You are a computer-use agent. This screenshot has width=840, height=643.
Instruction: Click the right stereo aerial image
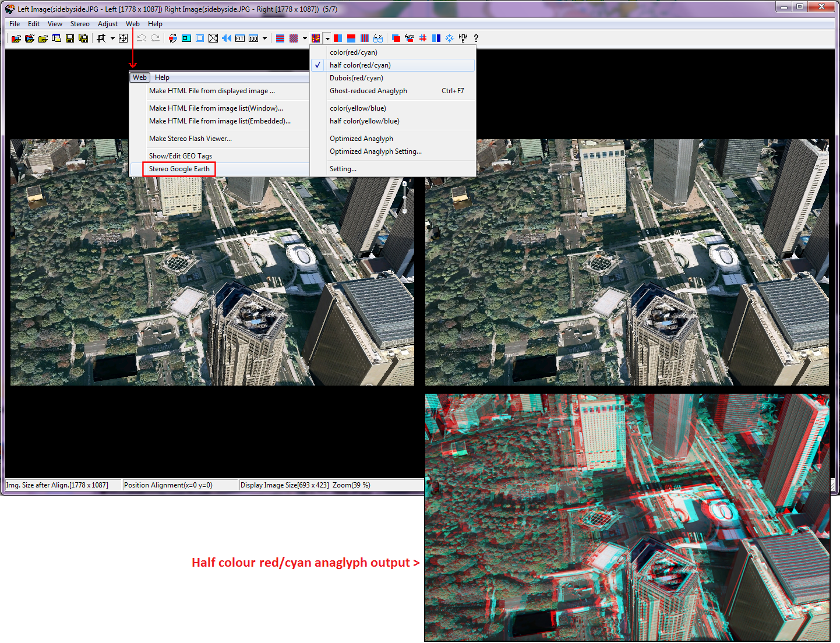click(627, 262)
